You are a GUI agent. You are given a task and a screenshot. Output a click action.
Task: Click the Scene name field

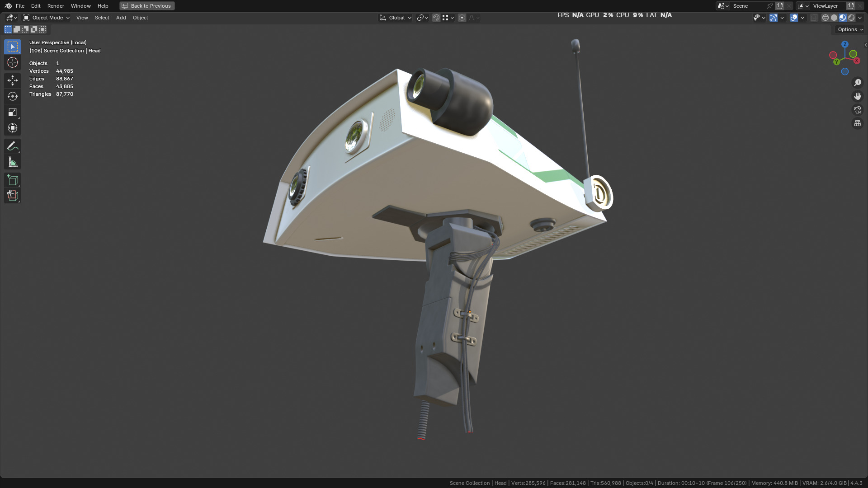[x=748, y=6]
